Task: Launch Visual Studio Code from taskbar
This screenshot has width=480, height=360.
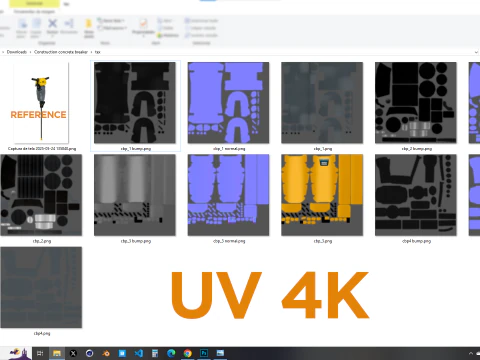Action: pos(139,353)
